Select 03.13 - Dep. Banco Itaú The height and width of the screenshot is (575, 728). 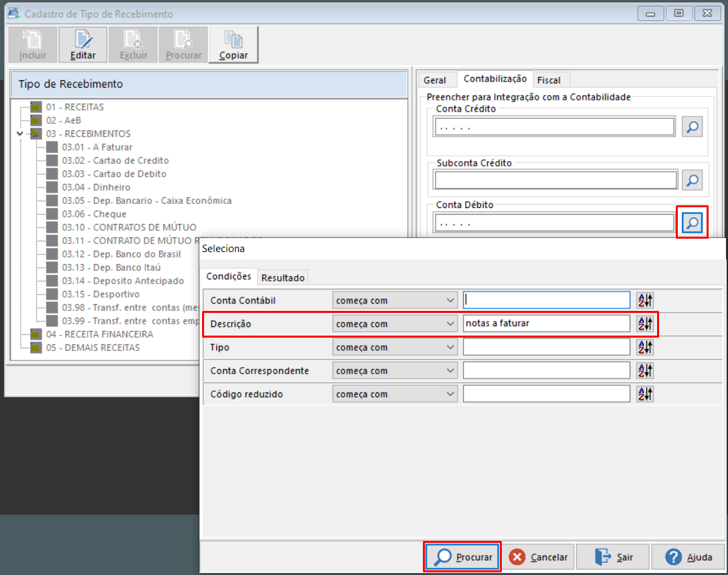click(112, 267)
